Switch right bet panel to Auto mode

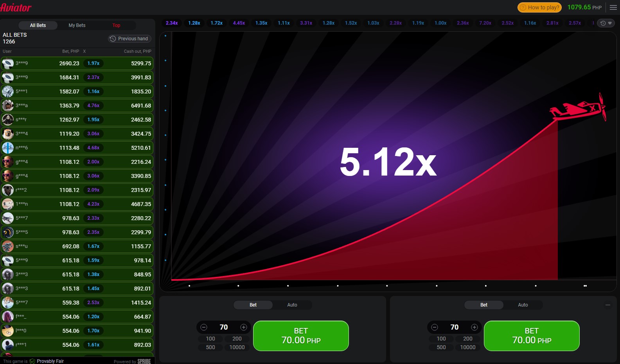click(x=523, y=305)
